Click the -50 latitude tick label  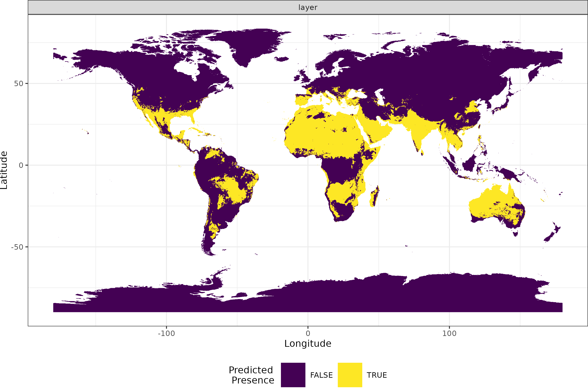17,247
